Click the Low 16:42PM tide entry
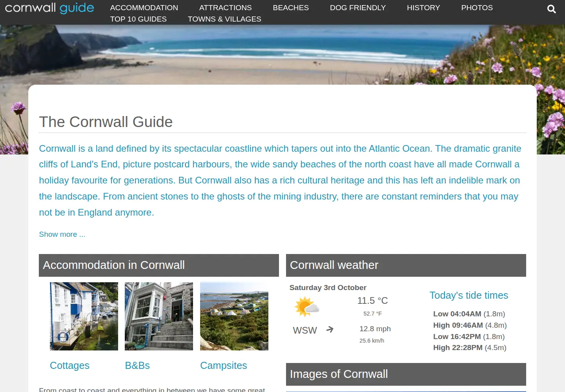 [x=469, y=337]
